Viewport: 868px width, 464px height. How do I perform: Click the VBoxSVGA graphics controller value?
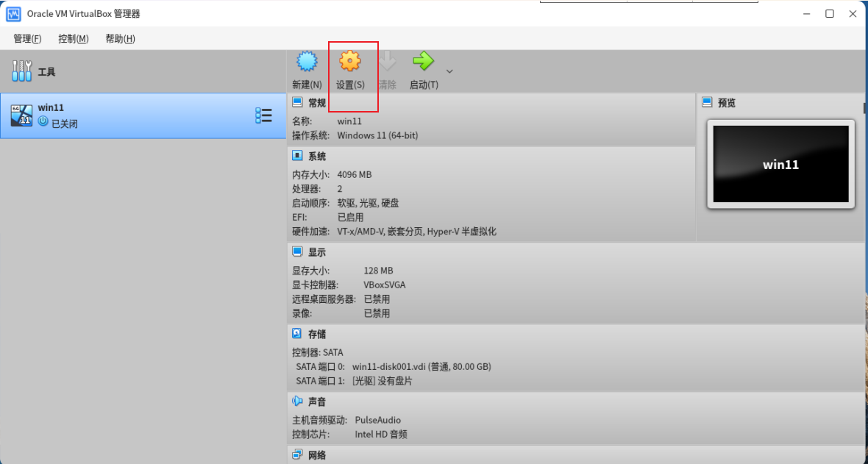385,285
